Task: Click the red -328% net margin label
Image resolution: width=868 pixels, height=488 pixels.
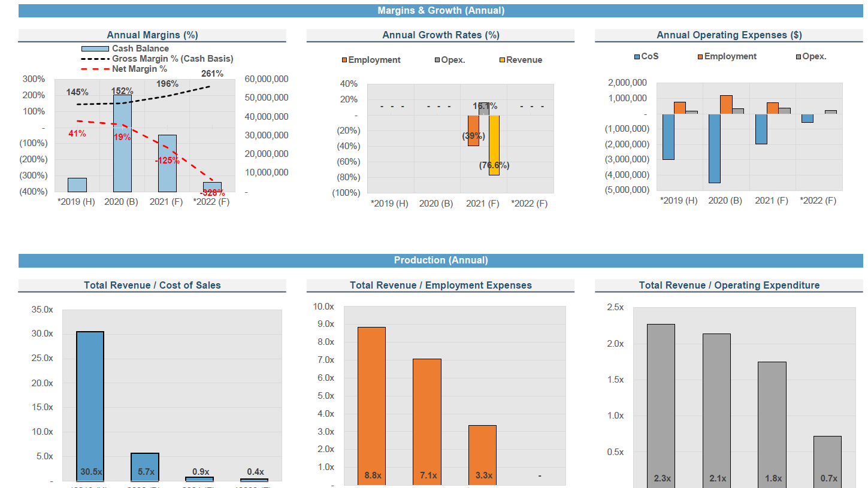Action: (212, 193)
